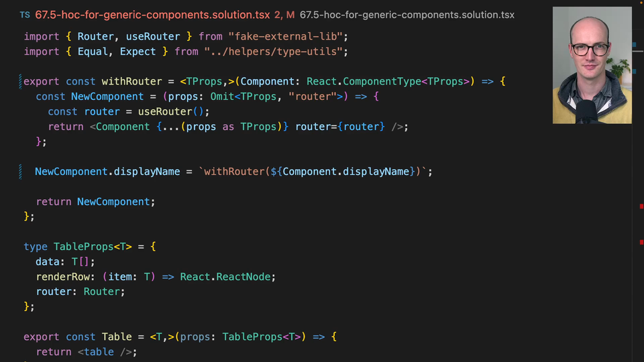The width and height of the screenshot is (644, 362).
Task: Click Table in the export const Table line
Action: (x=117, y=337)
